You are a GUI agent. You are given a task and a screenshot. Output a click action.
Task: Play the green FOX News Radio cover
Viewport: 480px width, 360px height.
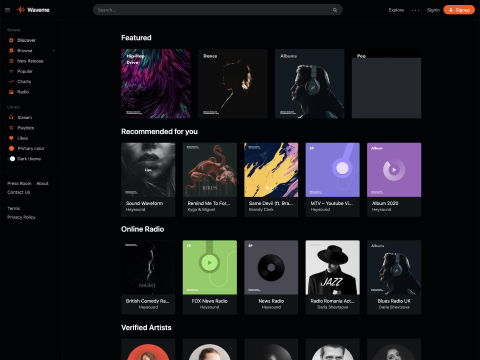point(210,267)
